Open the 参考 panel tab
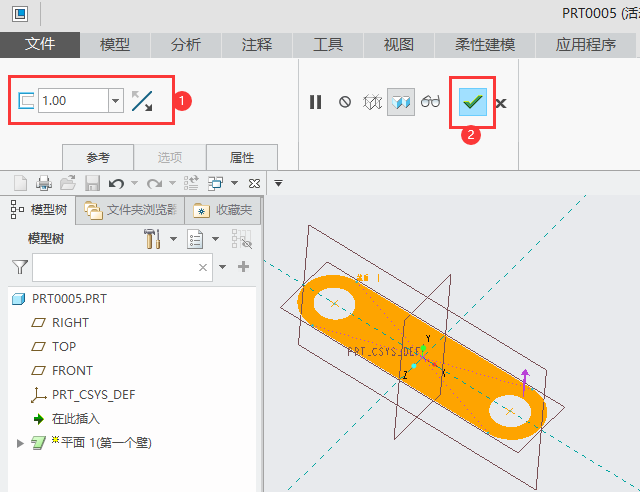This screenshot has width=640, height=492. [97, 158]
